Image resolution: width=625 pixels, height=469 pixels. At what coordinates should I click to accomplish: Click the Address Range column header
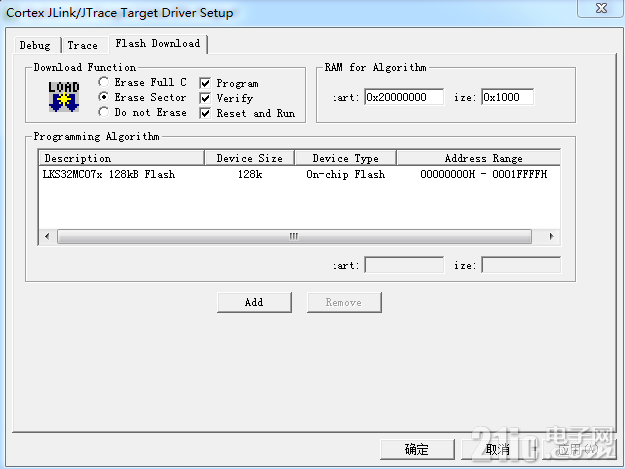[x=479, y=158]
